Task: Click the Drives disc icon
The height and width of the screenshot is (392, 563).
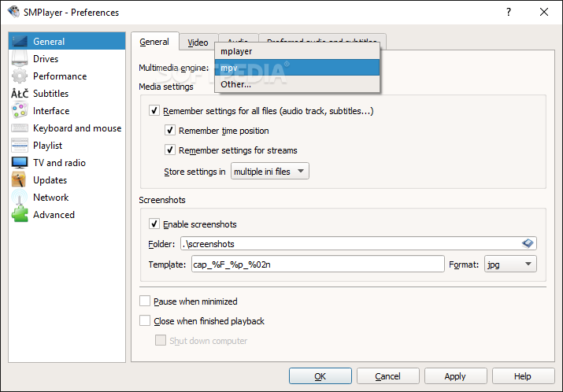Action: [x=20, y=58]
